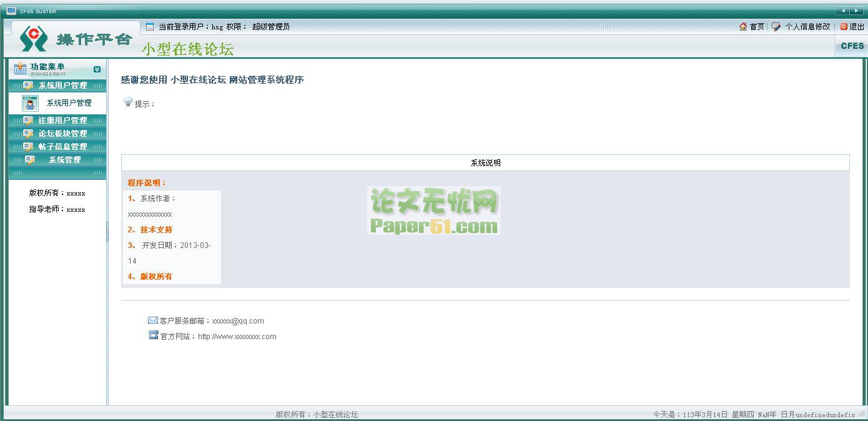
Task: Expand the 系统管理 menu section
Action: pyautogui.click(x=57, y=160)
